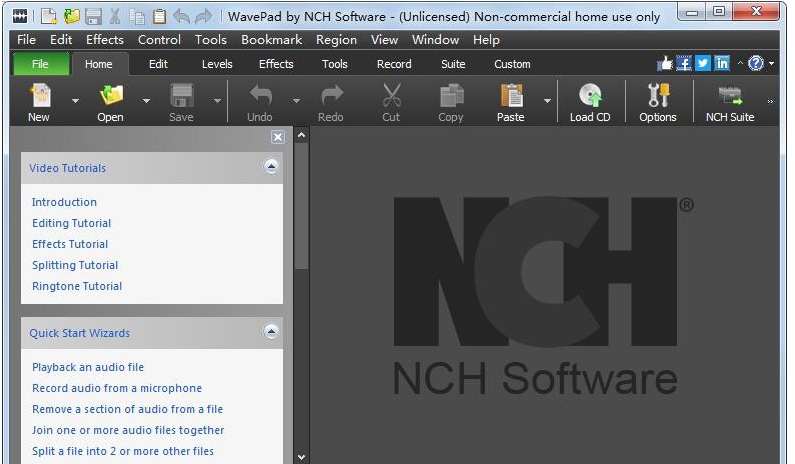This screenshot has height=464, width=795.
Task: Start Join one or more audio files wizard
Action: [128, 430]
